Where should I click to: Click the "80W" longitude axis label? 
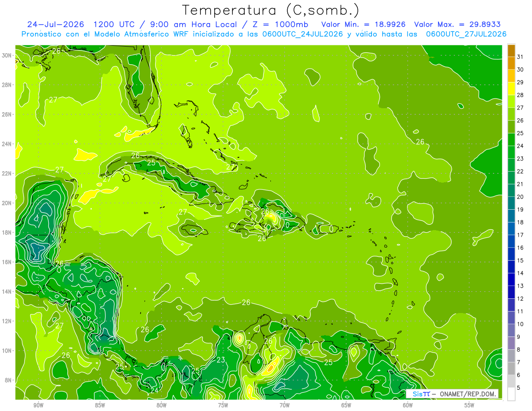click(161, 405)
